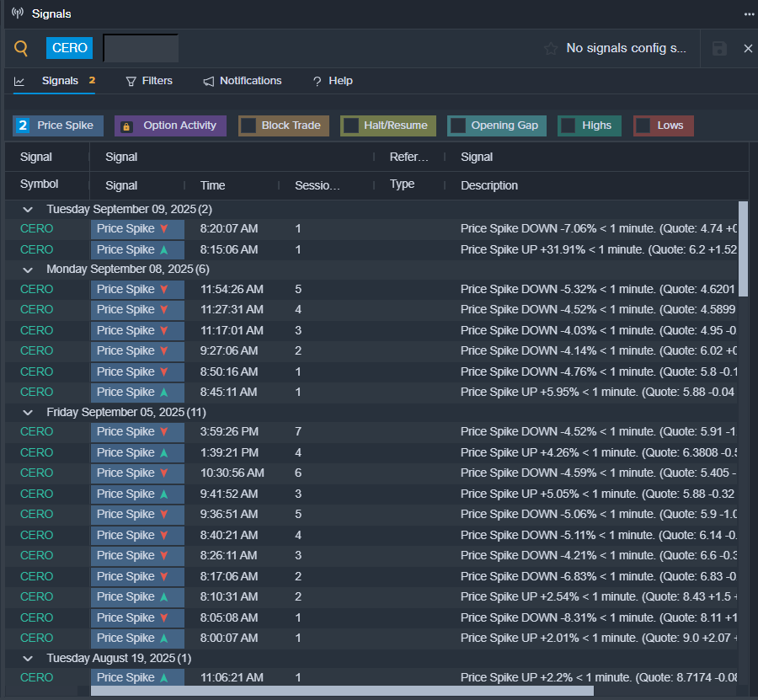Select the Price Spike UP +2.2% description
Screen dimensions: 758x700
click(599, 678)
